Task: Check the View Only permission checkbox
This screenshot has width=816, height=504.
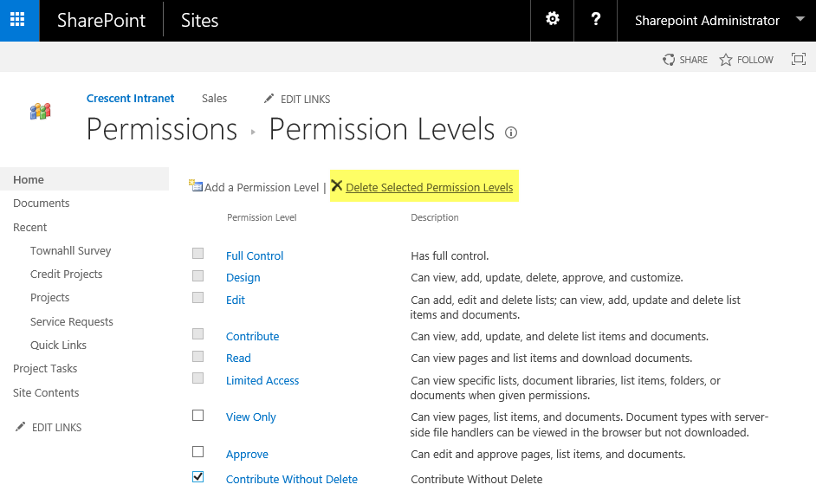Action: pos(198,414)
